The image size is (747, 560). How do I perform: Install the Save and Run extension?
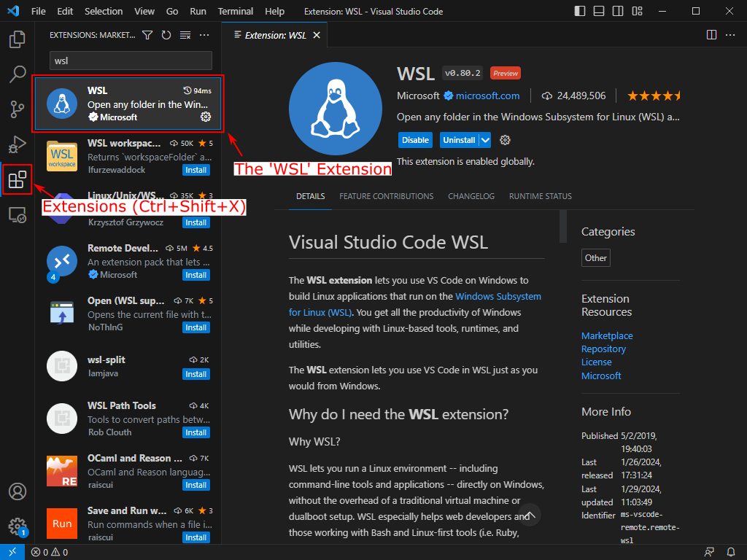(x=196, y=537)
